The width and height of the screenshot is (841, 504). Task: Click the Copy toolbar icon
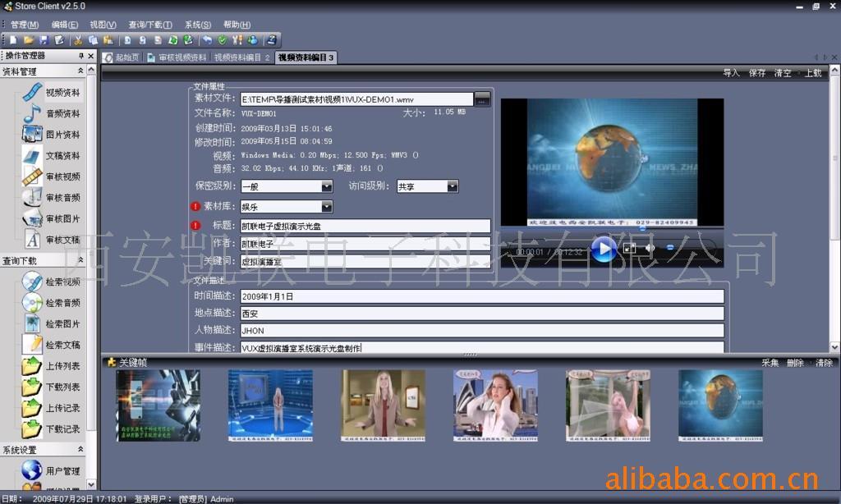tap(93, 39)
